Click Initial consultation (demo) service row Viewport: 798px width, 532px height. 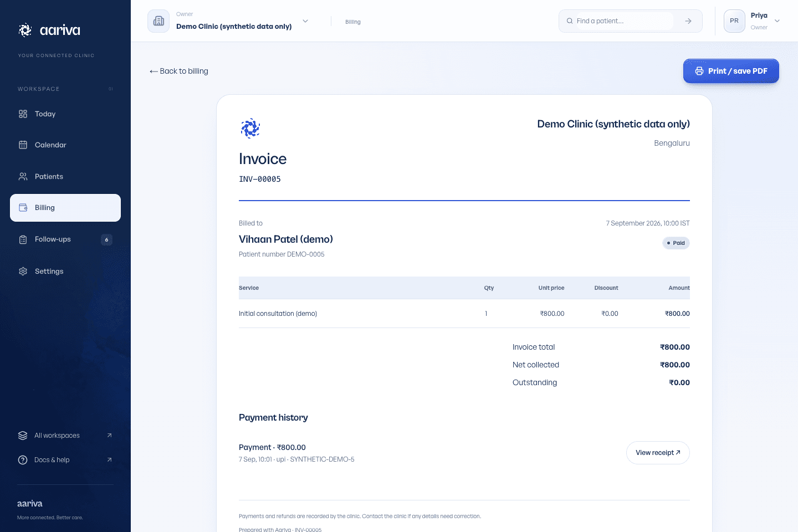click(x=464, y=314)
